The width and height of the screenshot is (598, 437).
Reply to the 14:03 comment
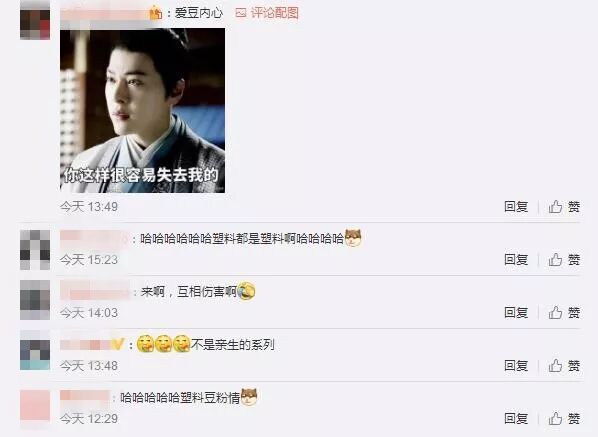click(x=516, y=313)
